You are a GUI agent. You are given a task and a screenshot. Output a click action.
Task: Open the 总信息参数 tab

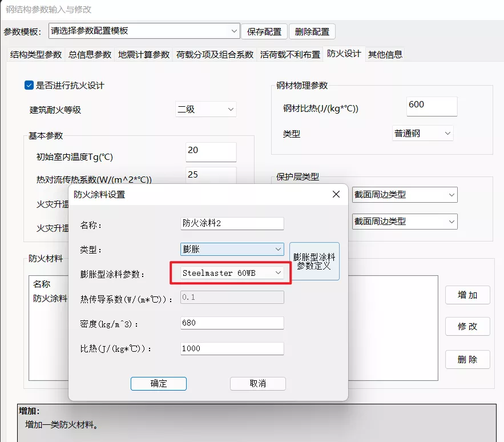coord(90,54)
